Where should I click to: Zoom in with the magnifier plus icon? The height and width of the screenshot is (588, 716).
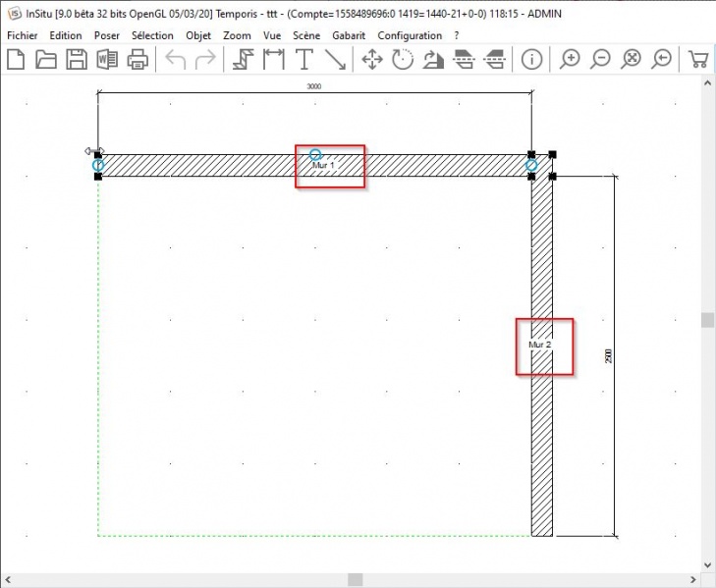coord(569,60)
